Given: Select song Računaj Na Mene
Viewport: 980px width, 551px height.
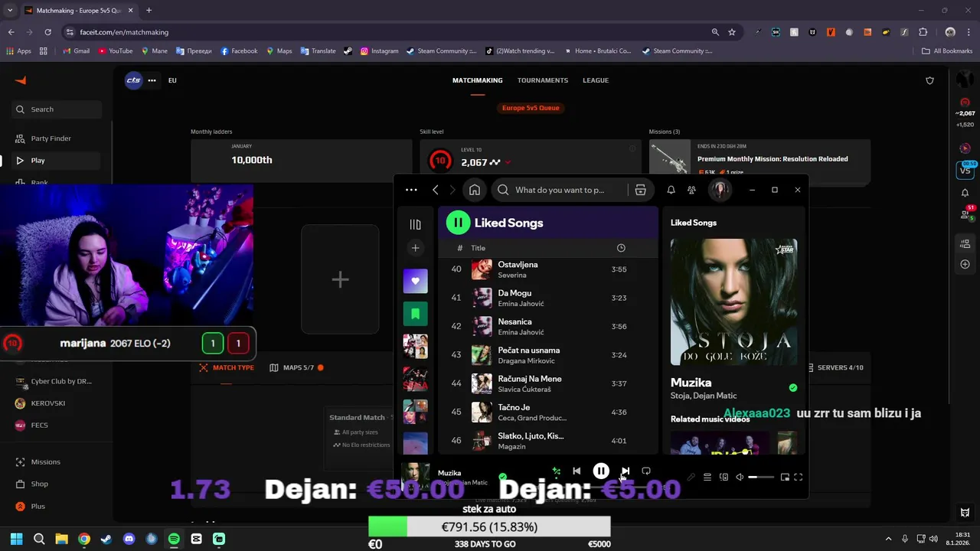Looking at the screenshot, I should click(547, 383).
